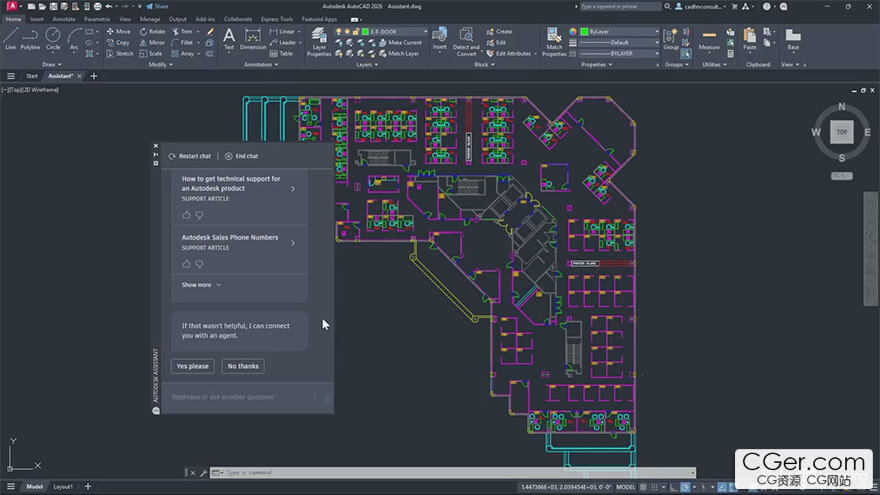Activate the Scale tool
This screenshot has width=880, height=495.
(x=150, y=54)
